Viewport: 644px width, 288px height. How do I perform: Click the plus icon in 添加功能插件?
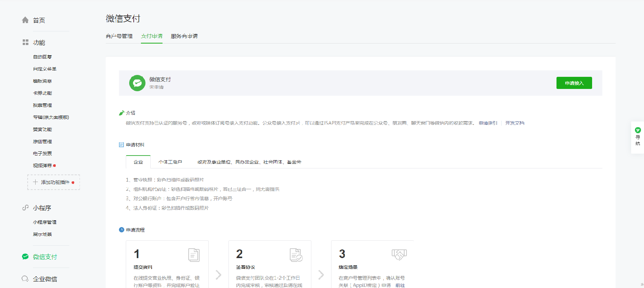click(35, 182)
